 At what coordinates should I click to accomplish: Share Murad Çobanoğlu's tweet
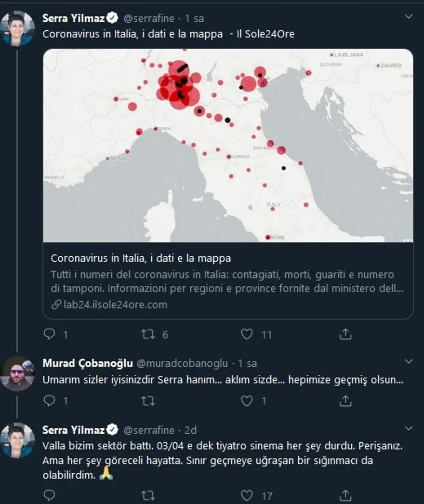click(x=345, y=400)
